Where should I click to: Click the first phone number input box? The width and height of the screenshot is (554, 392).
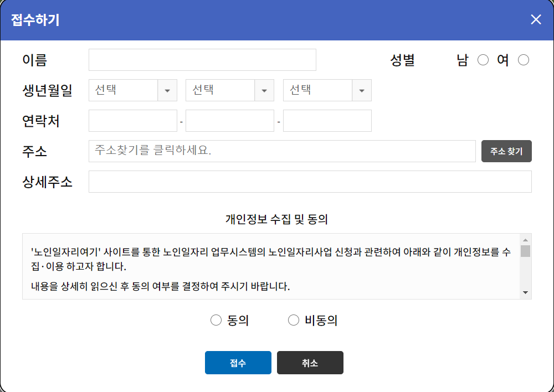click(x=132, y=120)
